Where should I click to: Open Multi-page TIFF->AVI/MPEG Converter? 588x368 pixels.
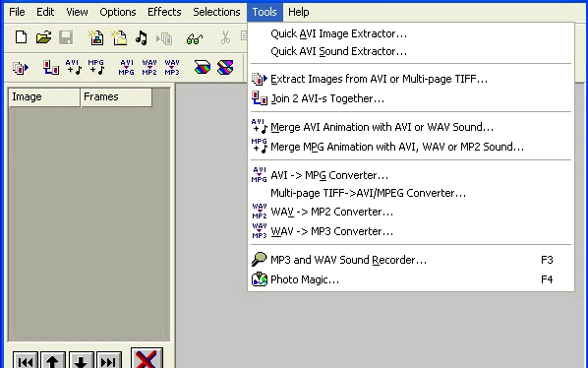(411, 193)
